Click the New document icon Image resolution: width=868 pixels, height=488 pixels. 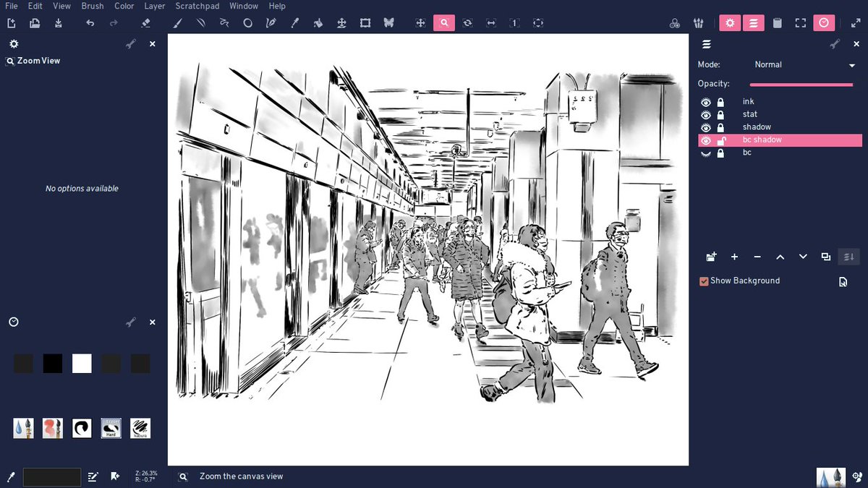coord(12,23)
